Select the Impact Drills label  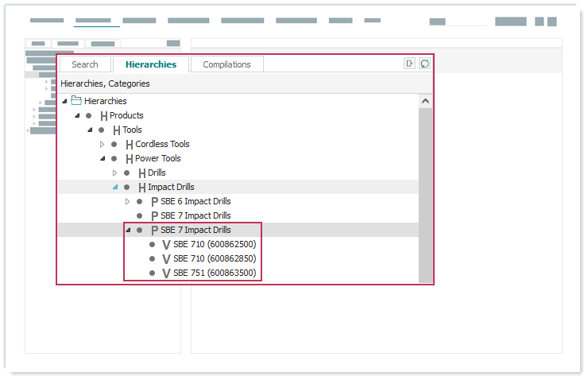[171, 187]
